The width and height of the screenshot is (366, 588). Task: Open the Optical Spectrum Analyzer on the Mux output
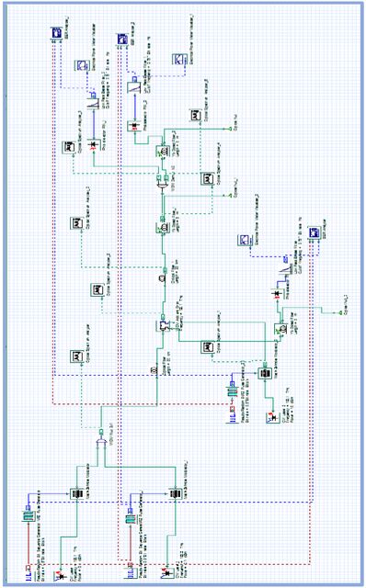[76, 356]
